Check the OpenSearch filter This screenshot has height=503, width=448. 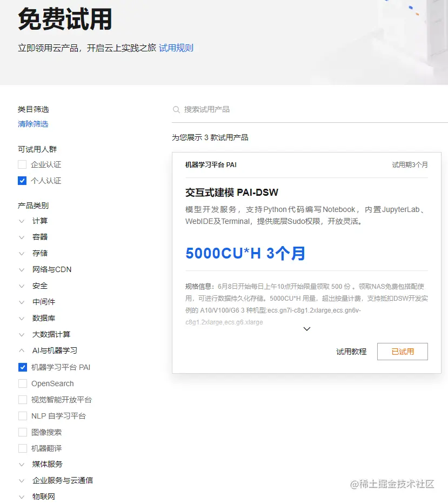coord(23,383)
